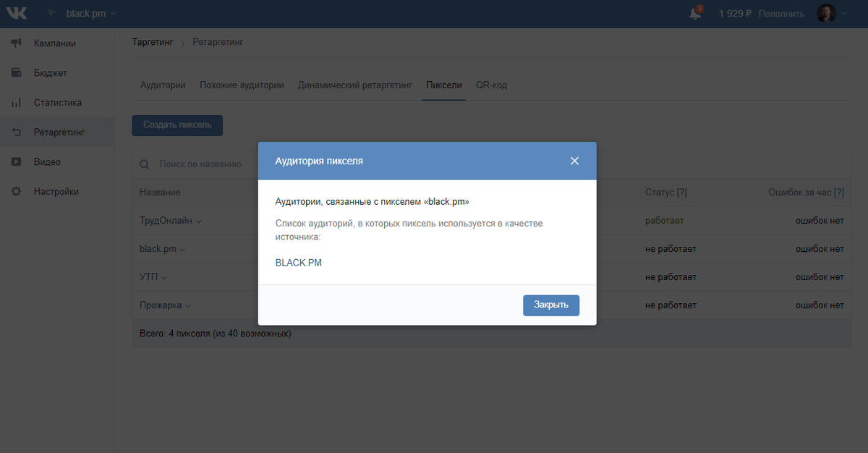Click the Ошибок за час [?] help

839,192
